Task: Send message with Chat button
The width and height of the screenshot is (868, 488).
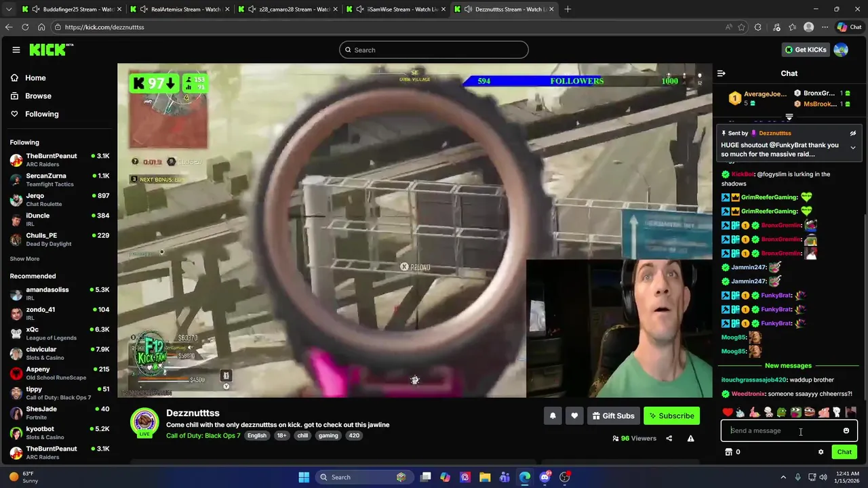Action: (844, 452)
